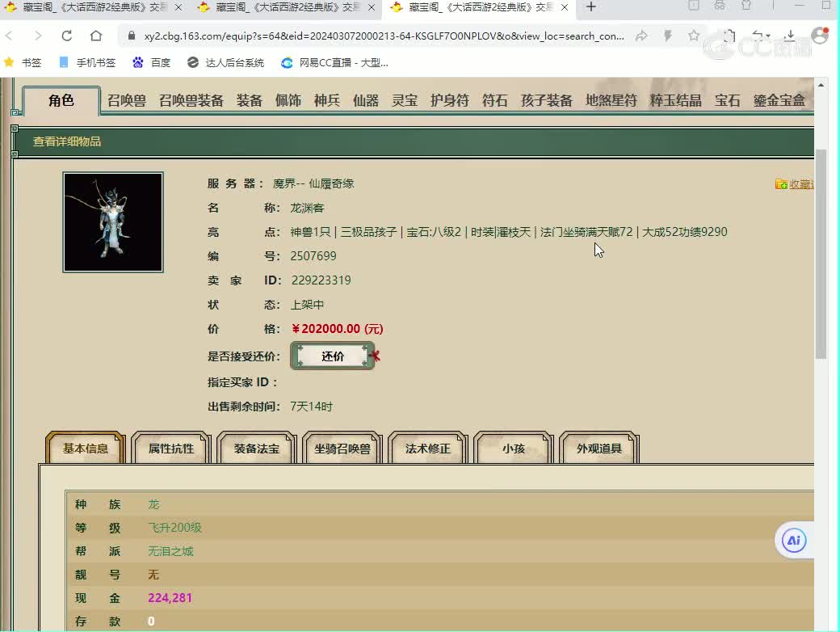Open the 仙器 tab
This screenshot has width=840, height=632.
(x=365, y=100)
